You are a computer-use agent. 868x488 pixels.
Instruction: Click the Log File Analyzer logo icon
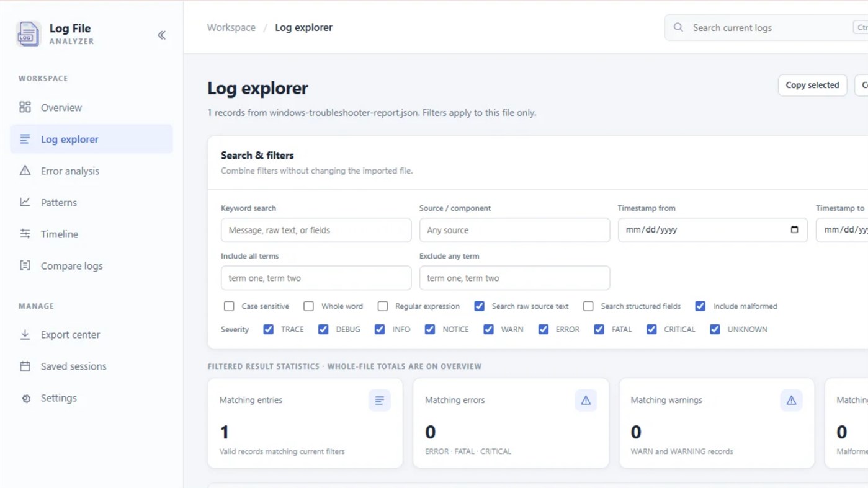click(x=28, y=34)
